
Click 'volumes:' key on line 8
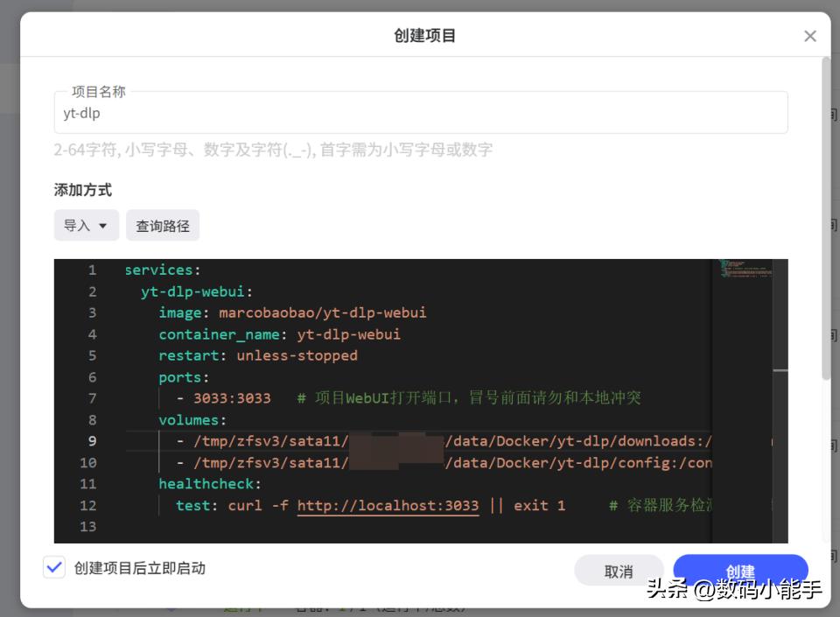point(192,420)
